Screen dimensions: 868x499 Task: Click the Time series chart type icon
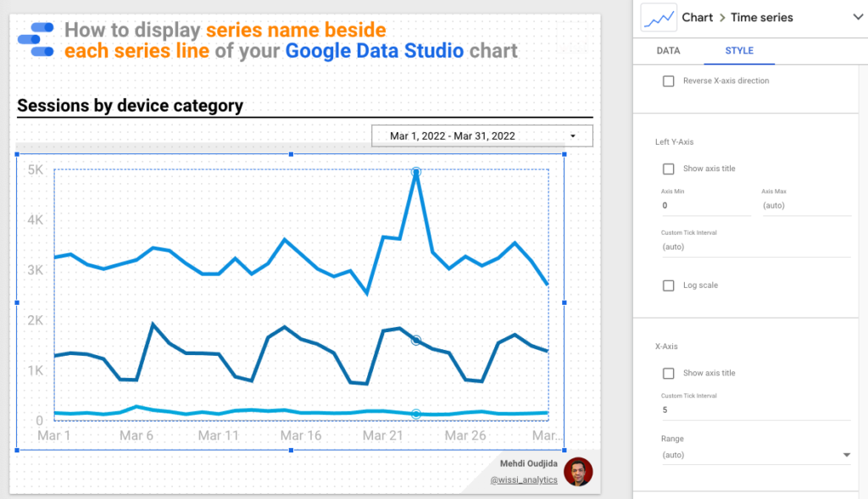pos(659,19)
